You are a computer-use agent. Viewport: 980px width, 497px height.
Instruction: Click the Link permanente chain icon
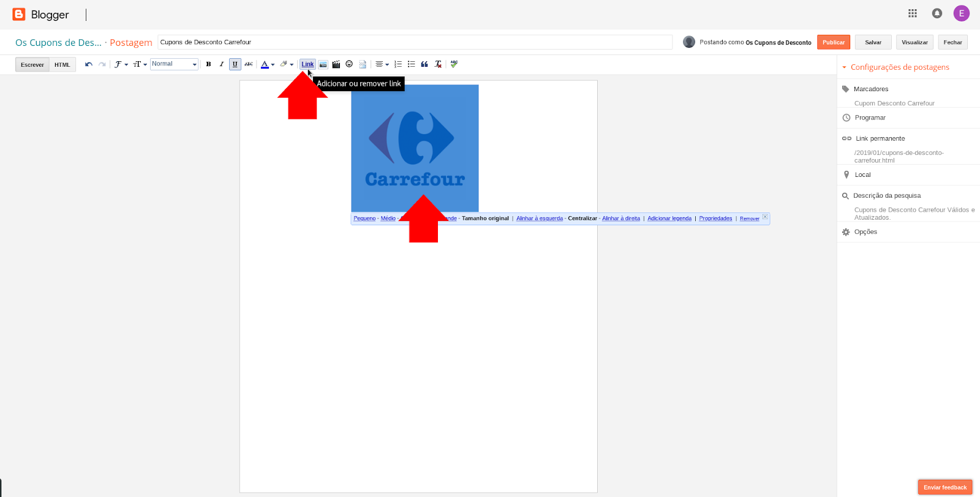[x=846, y=138]
